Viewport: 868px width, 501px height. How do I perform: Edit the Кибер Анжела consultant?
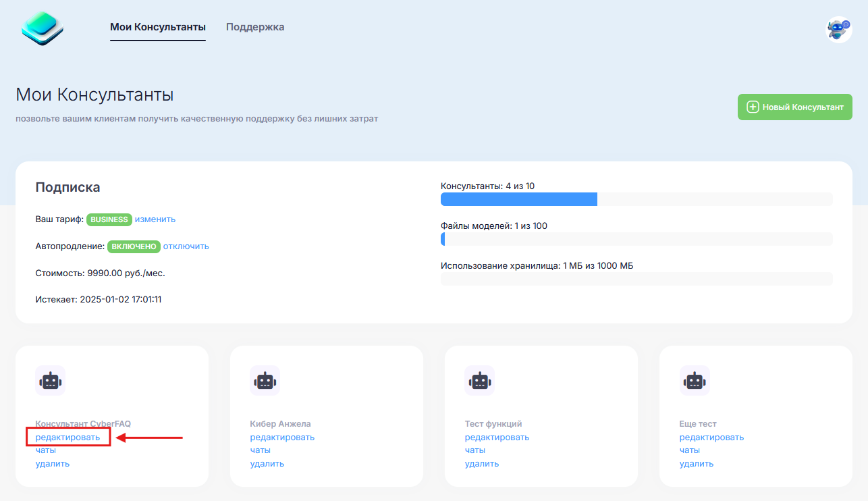tap(282, 437)
